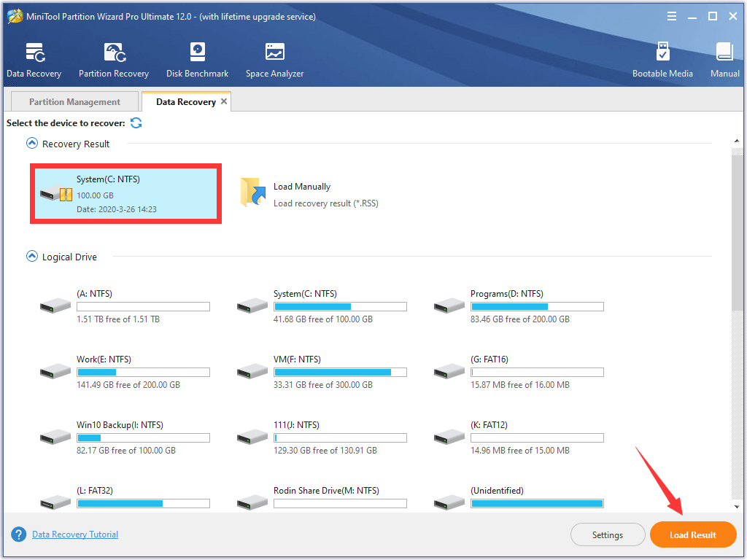Collapse the Recovery Result section
Viewport: 747px width, 560px height.
click(32, 144)
